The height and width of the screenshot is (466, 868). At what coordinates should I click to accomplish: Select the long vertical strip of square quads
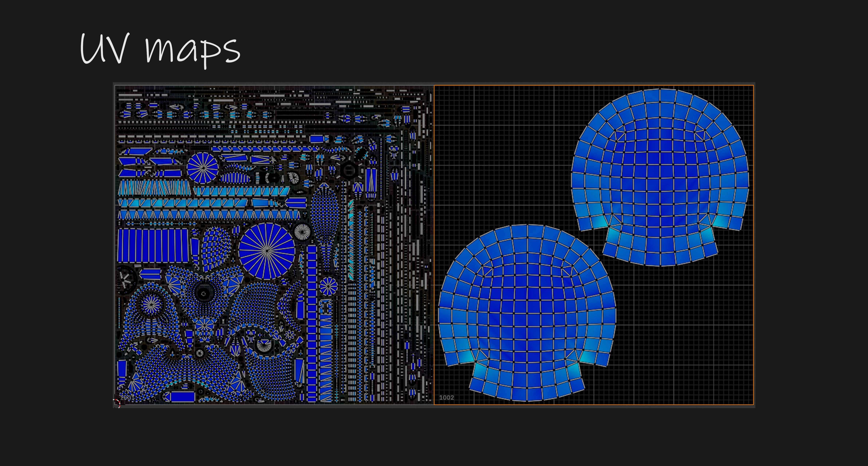coord(312,323)
